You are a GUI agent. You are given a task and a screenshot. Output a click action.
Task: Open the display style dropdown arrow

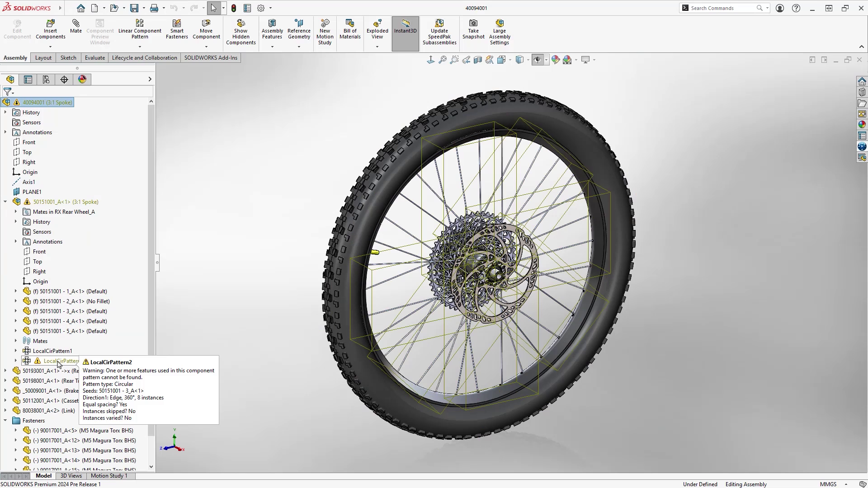[x=527, y=60]
